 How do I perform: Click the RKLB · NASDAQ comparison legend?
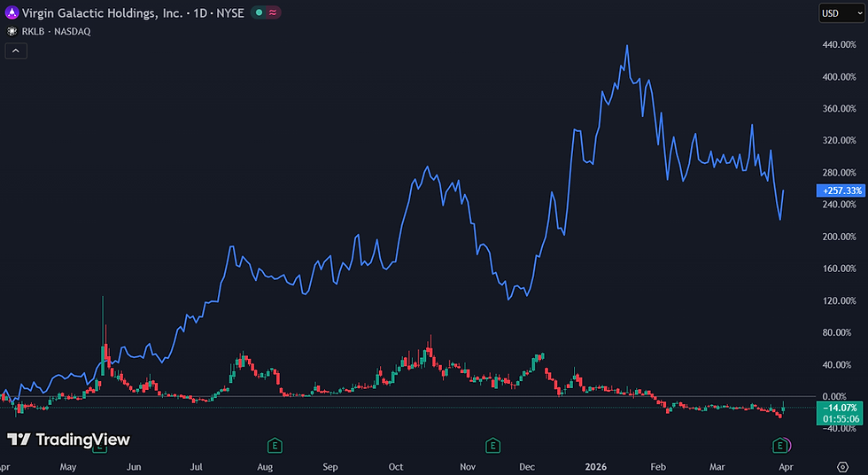click(x=56, y=32)
